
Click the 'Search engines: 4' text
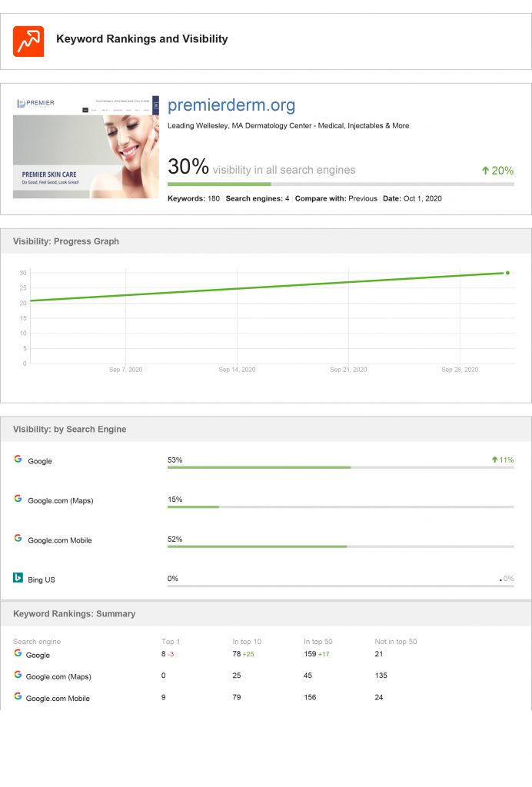coord(258,198)
